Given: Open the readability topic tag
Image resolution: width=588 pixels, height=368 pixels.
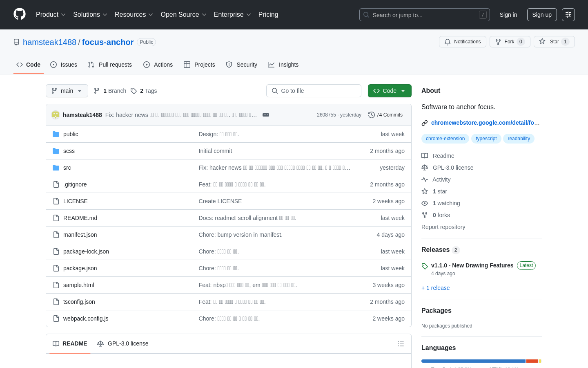Looking at the screenshot, I should tap(519, 139).
